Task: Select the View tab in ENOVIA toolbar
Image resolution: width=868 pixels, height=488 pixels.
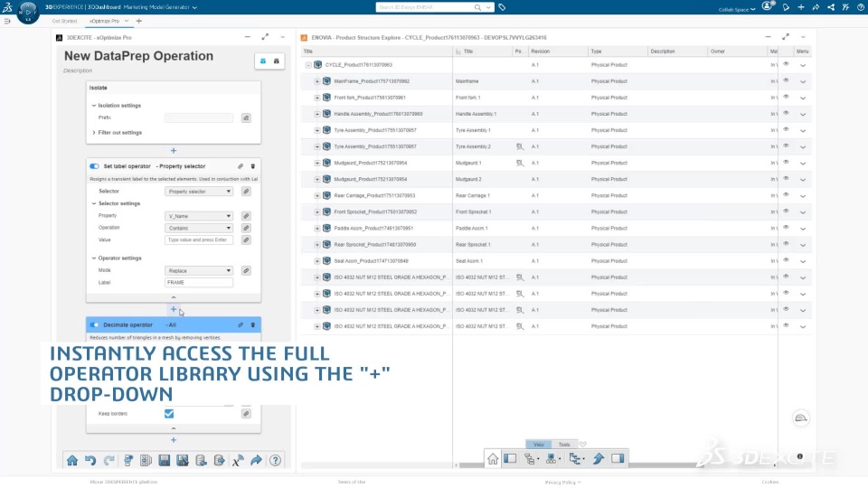Action: coord(539,445)
